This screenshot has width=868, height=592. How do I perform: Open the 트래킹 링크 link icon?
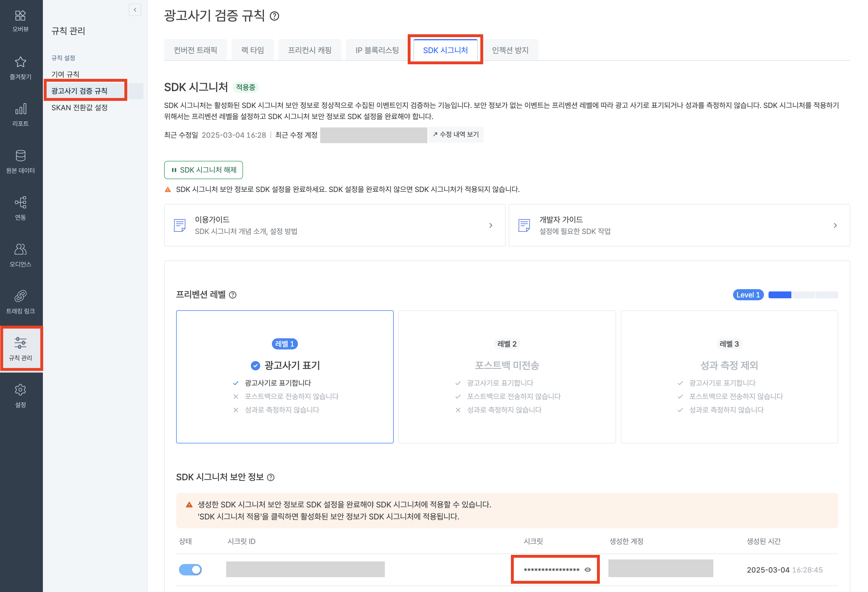pyautogui.click(x=21, y=296)
